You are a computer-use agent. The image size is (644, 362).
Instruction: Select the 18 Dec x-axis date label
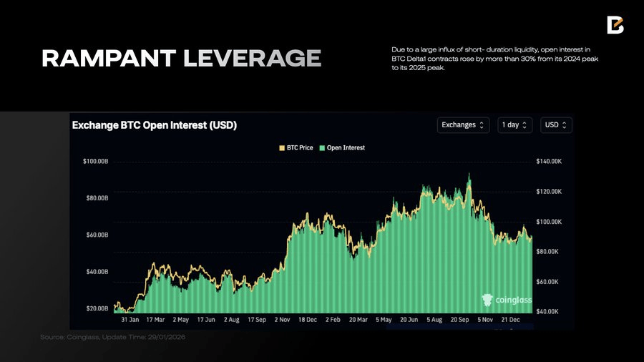[308, 320]
